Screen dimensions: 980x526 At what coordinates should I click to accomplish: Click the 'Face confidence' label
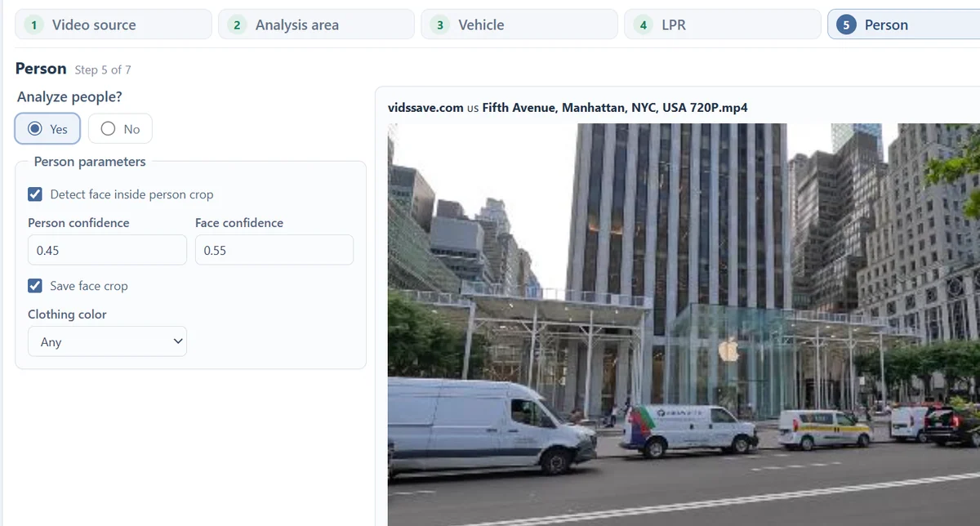click(x=239, y=223)
